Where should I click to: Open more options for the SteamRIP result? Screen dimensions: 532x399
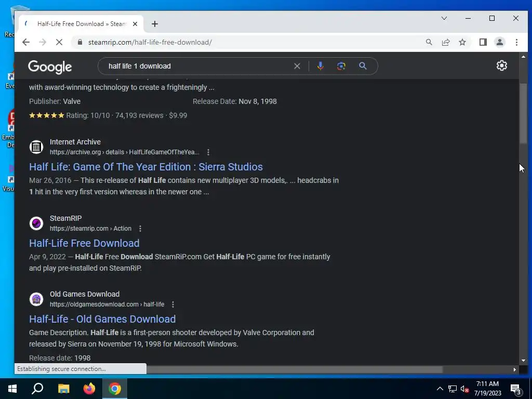coord(140,229)
